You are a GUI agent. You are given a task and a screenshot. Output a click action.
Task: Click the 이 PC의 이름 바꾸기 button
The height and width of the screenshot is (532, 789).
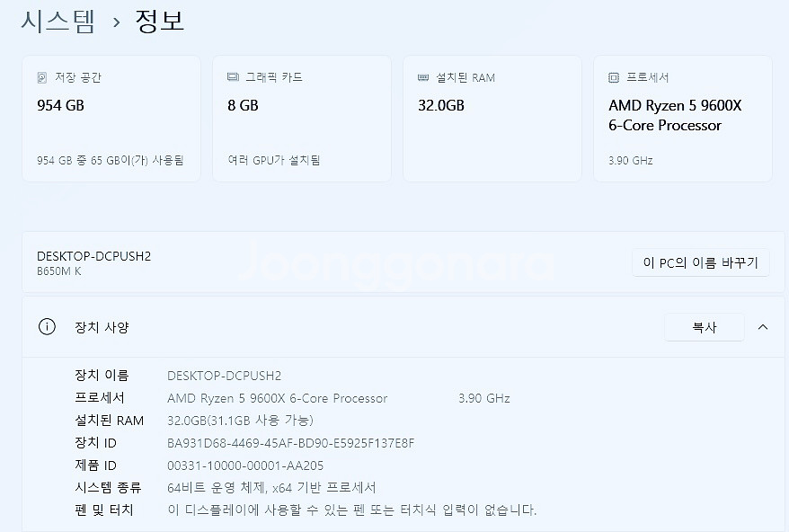(700, 262)
